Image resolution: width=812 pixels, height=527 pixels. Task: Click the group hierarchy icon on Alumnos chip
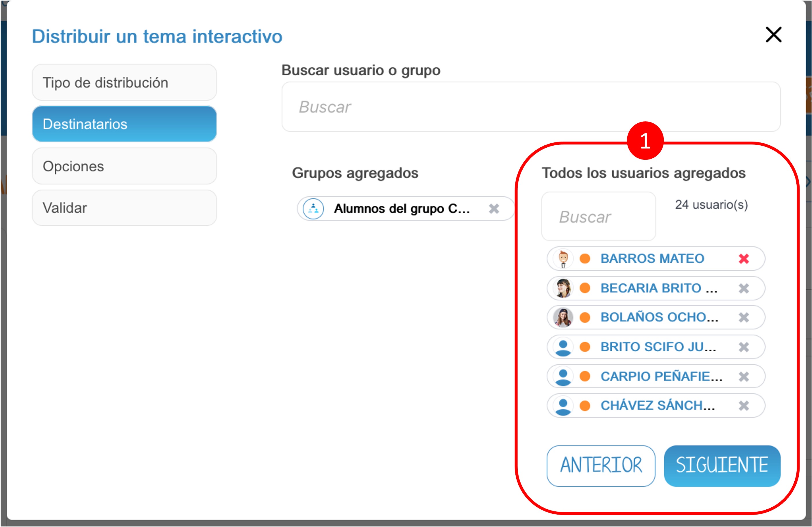[313, 208]
